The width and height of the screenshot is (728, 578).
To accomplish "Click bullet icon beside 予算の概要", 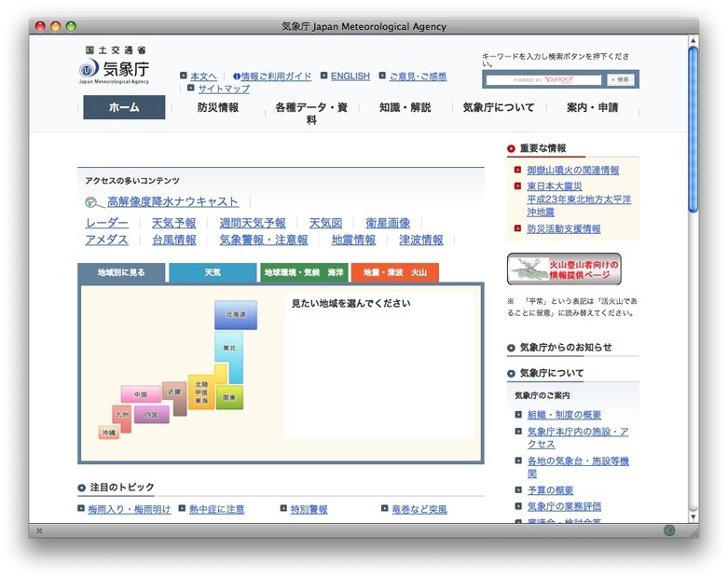I will [x=518, y=489].
